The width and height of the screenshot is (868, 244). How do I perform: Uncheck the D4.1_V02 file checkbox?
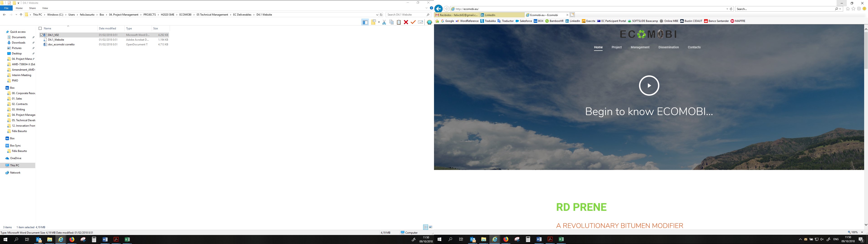42,35
